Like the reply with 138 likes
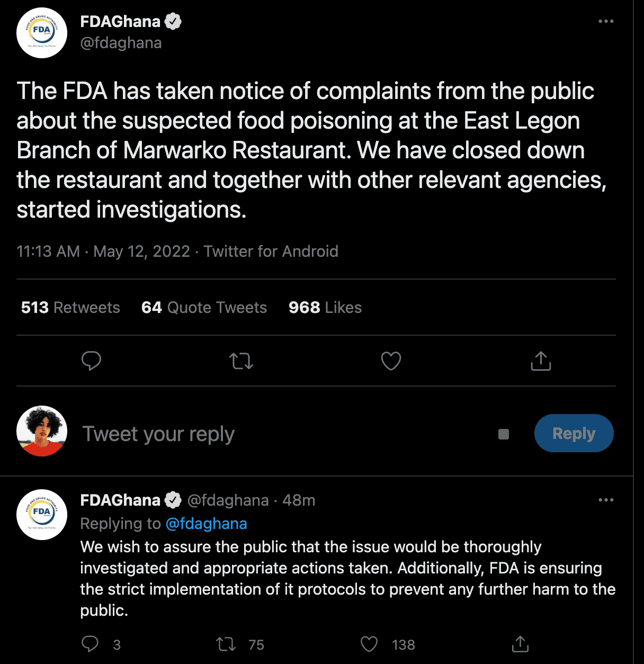Screen dimensions: 644x664 pyautogui.click(x=369, y=644)
